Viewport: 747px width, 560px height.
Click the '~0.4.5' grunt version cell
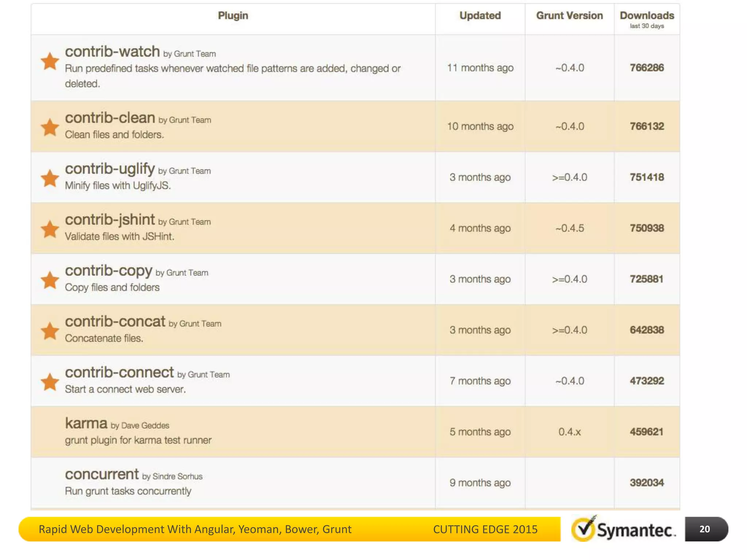tap(569, 228)
